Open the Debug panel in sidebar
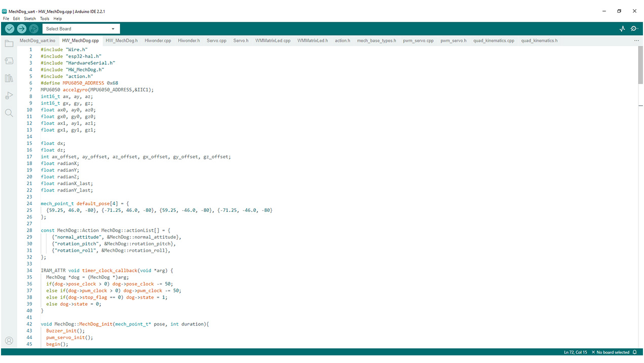The width and height of the screenshot is (644, 363). (9, 95)
